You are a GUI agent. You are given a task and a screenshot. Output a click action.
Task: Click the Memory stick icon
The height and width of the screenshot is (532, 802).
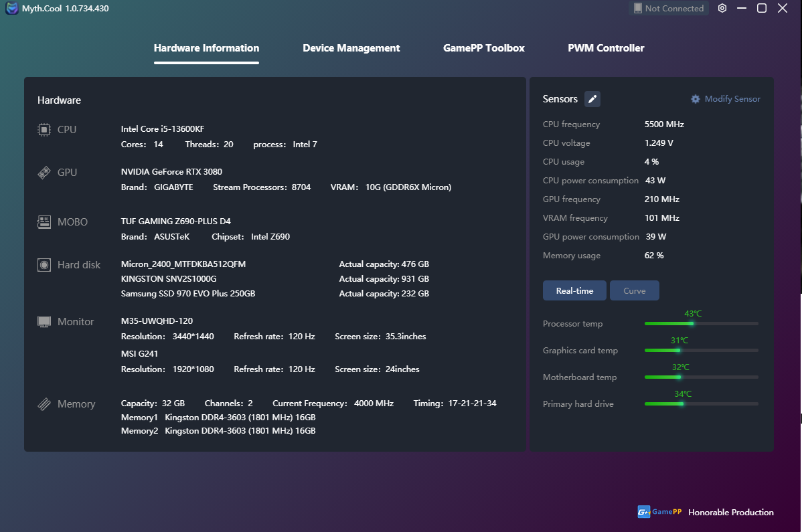tap(44, 404)
